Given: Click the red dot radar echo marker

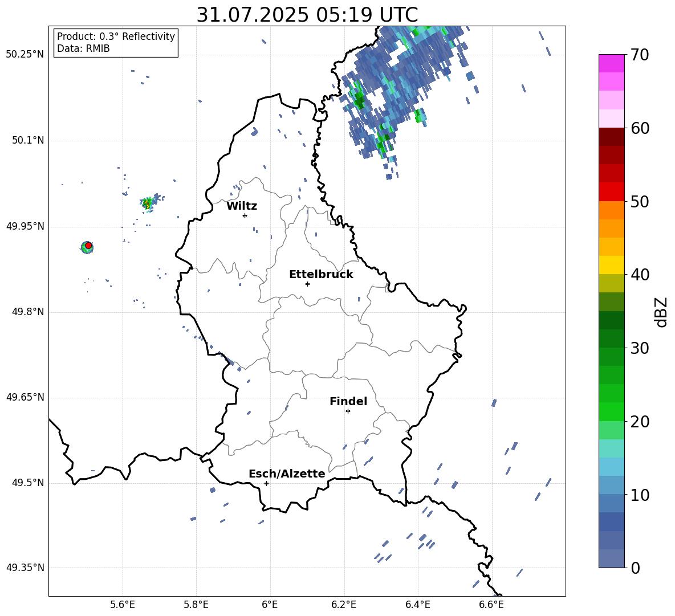Looking at the screenshot, I should (x=88, y=245).
